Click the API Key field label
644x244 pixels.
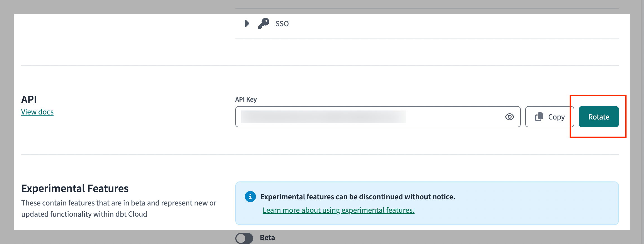coord(246,99)
